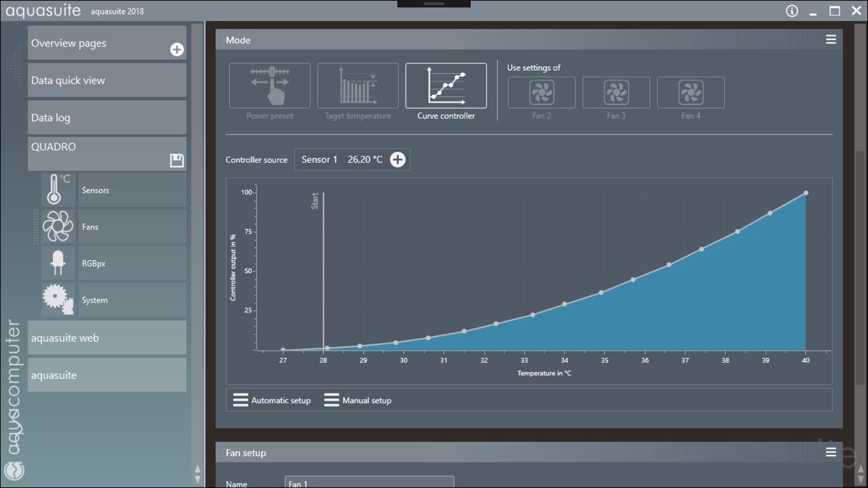Open the Mode panel hamburger menu

click(x=831, y=40)
